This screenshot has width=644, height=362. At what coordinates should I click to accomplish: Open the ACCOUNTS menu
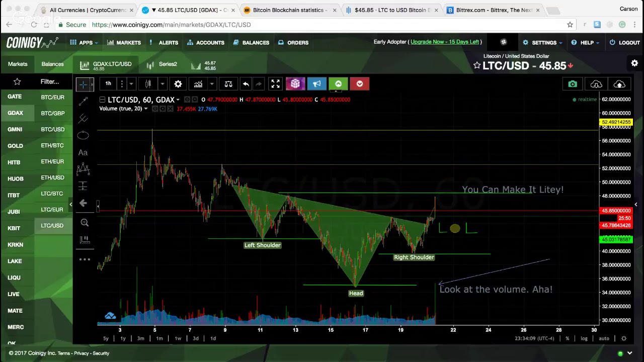click(x=206, y=43)
